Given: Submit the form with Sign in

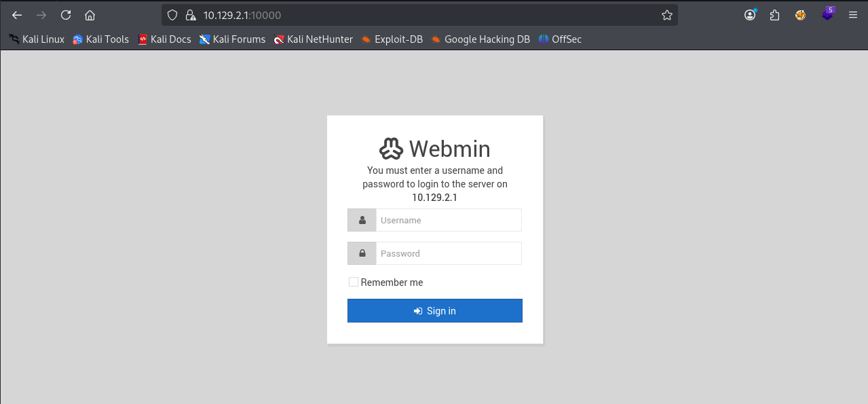Looking at the screenshot, I should click(434, 310).
